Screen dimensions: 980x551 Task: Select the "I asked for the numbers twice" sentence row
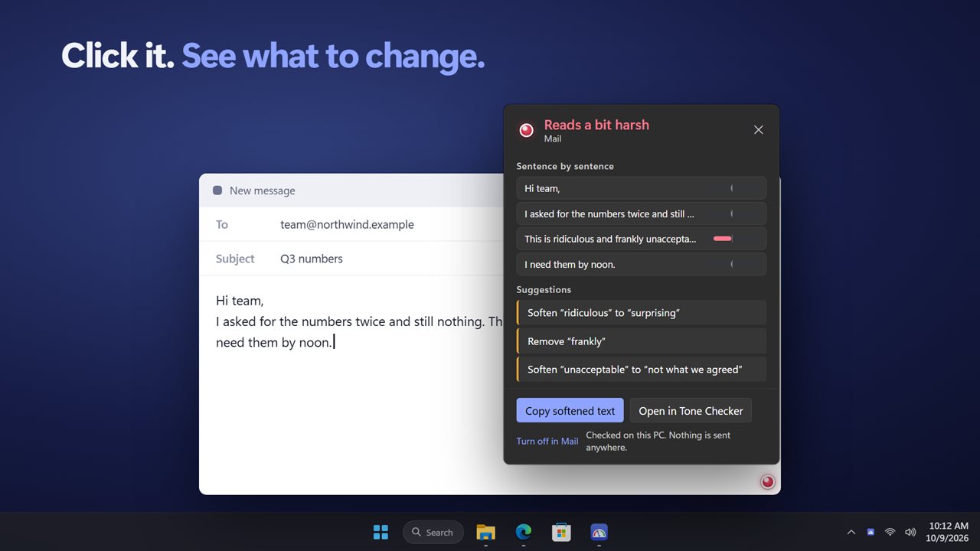pyautogui.click(x=642, y=214)
